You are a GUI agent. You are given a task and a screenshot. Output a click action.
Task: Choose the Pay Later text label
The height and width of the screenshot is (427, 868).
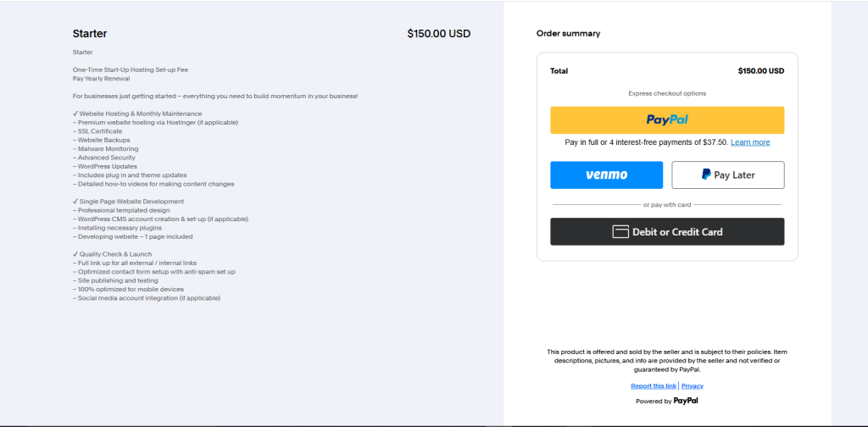tap(734, 175)
